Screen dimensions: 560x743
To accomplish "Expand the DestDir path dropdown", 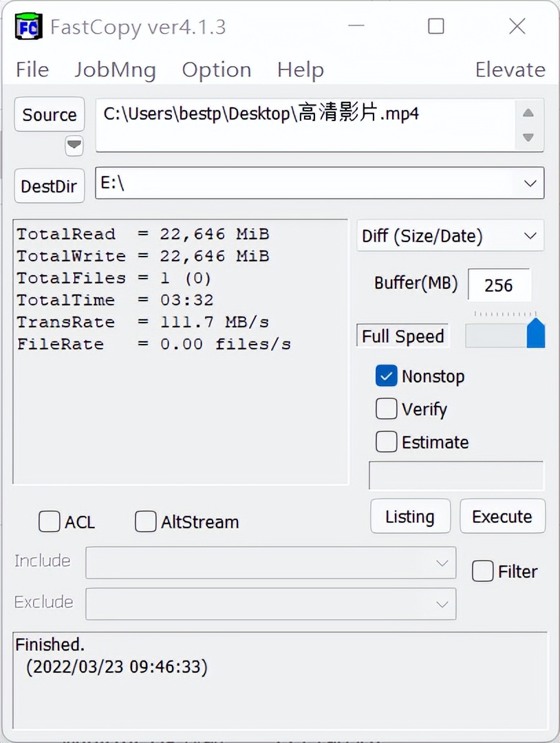I will tap(529, 183).
